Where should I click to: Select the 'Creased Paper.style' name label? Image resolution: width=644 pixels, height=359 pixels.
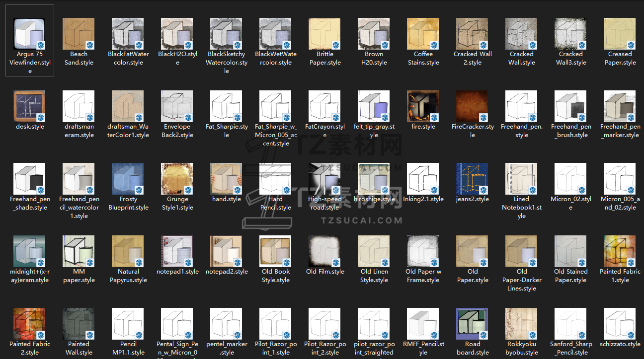pos(620,58)
